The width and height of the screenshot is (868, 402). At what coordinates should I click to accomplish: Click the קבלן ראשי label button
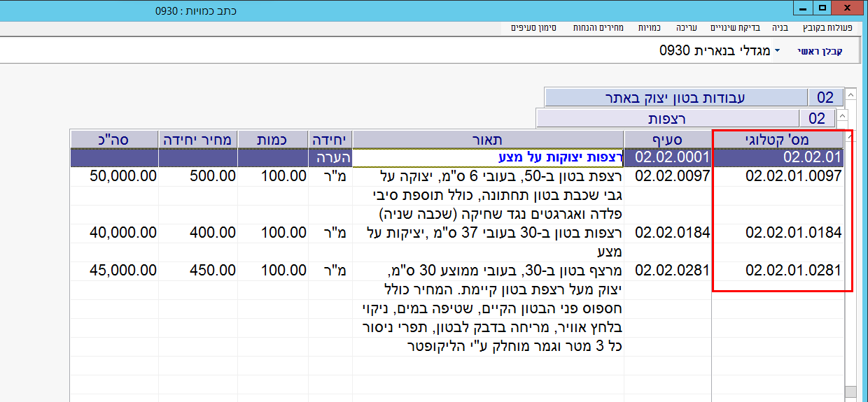pyautogui.click(x=820, y=52)
